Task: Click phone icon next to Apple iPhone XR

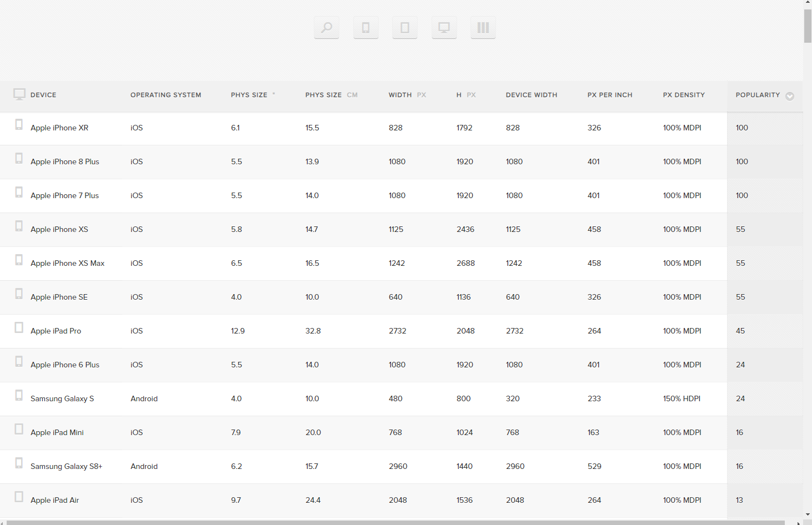Action: pyautogui.click(x=19, y=125)
